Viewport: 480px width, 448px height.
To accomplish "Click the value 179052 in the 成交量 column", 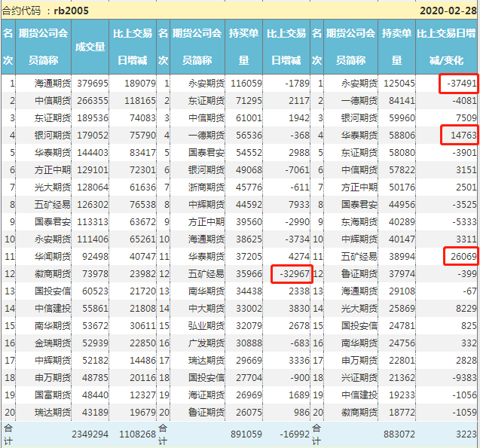I will 93,136.
